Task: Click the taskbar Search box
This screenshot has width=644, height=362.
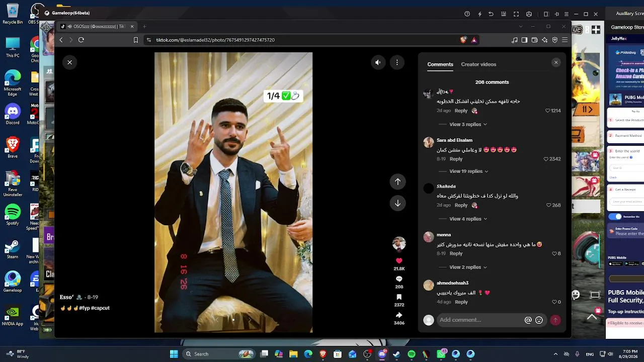Action: coord(219,354)
